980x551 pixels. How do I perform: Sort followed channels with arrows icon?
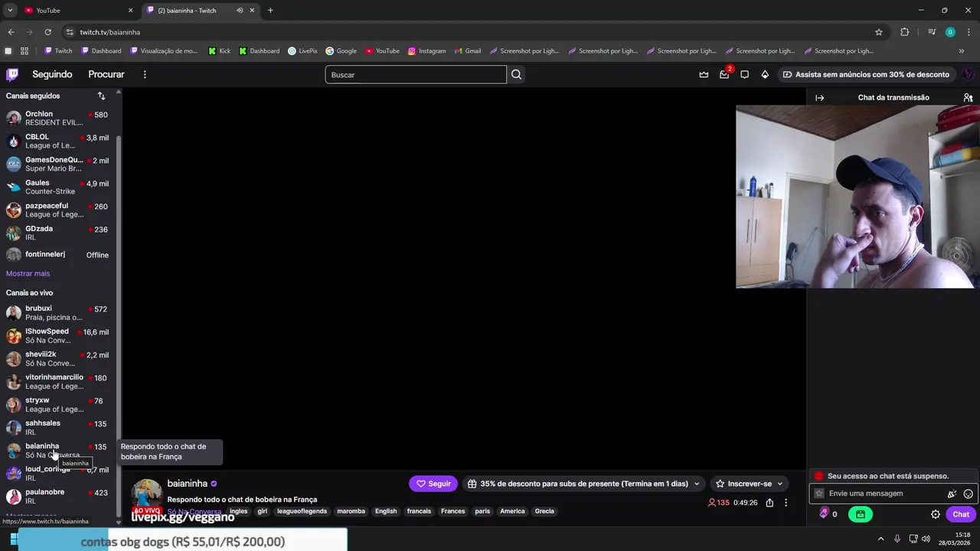(101, 96)
